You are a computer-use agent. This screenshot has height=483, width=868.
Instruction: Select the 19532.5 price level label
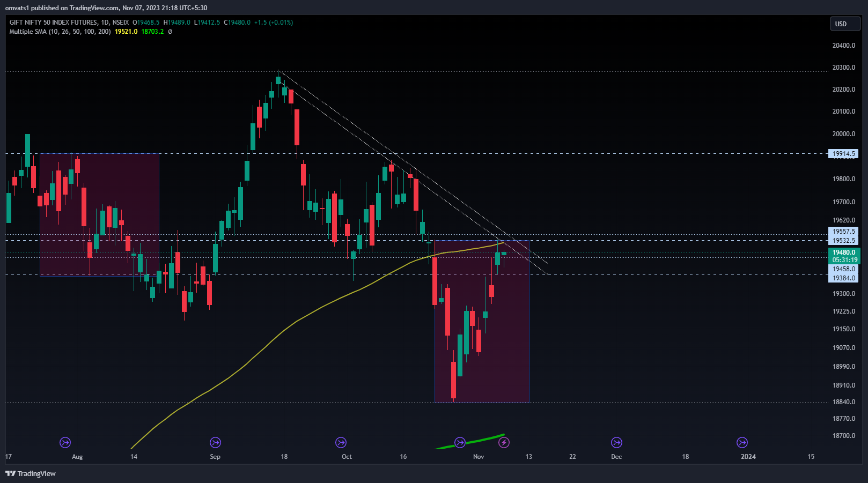tap(843, 241)
